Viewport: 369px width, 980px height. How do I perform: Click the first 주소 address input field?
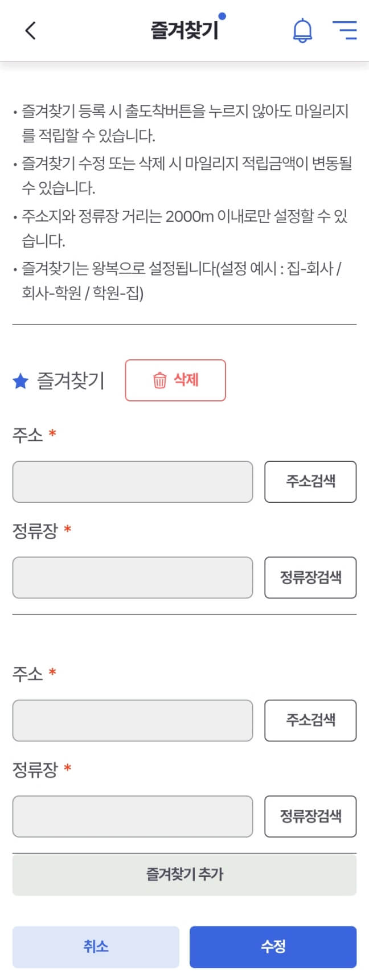[x=132, y=482]
